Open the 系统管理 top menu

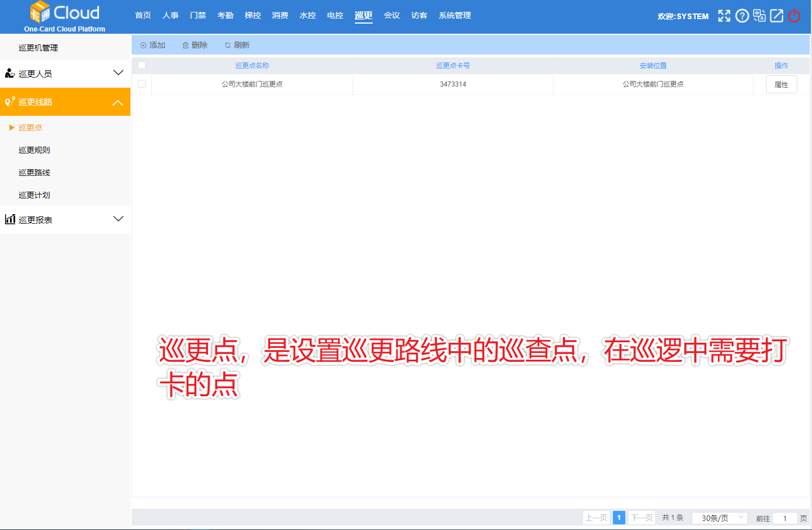[x=455, y=15]
